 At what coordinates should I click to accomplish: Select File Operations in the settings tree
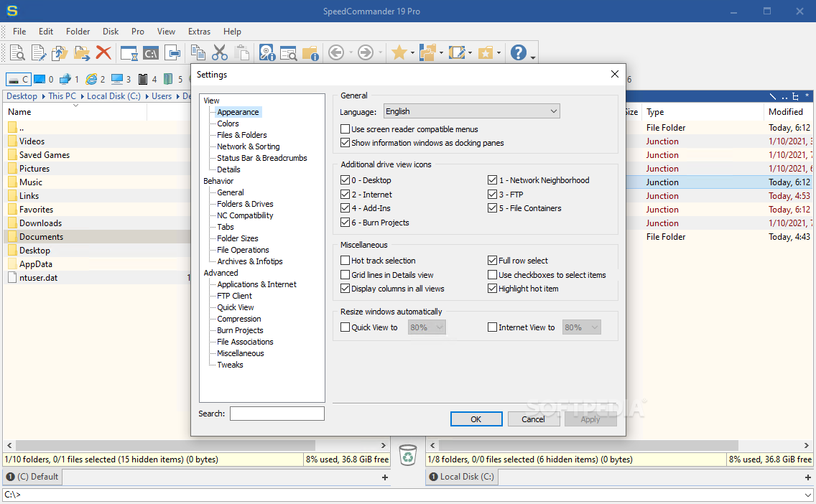pos(243,250)
